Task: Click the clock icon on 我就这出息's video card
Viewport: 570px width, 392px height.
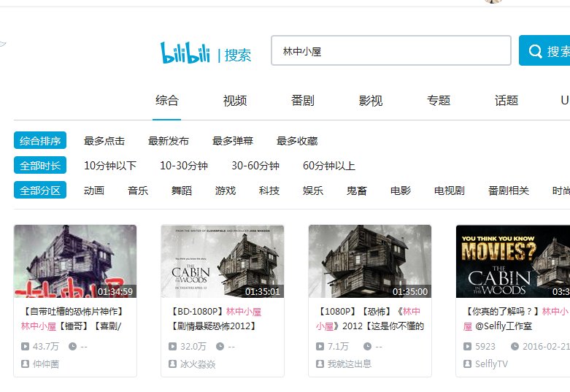Action: (x=368, y=346)
